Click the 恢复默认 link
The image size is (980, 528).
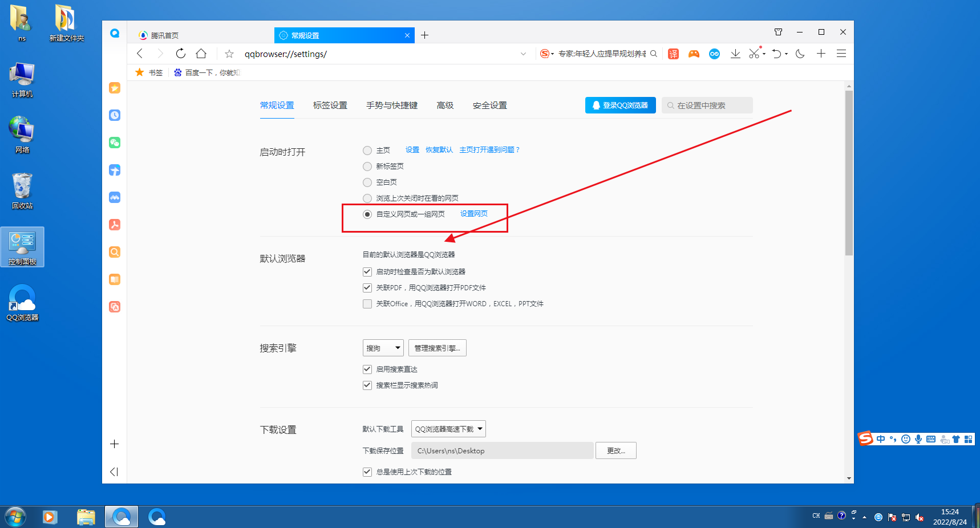point(439,150)
